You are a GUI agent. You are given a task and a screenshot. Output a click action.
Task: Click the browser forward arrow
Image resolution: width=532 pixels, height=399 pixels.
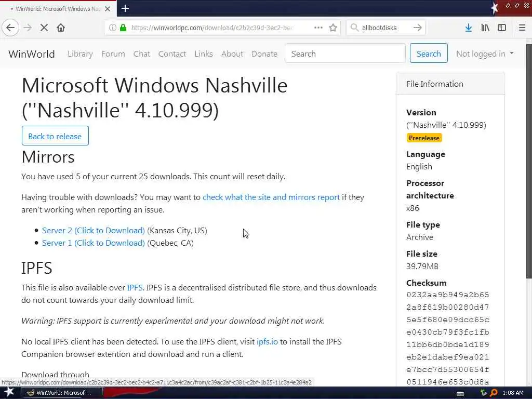28,28
